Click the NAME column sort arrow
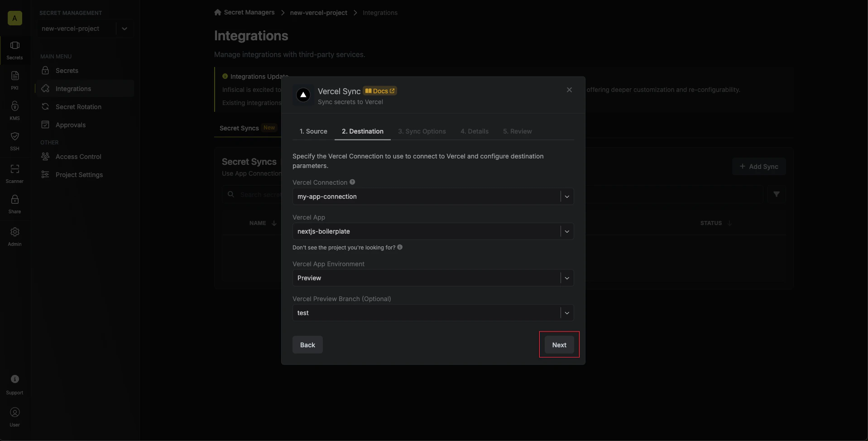This screenshot has height=441, width=868. tap(274, 223)
